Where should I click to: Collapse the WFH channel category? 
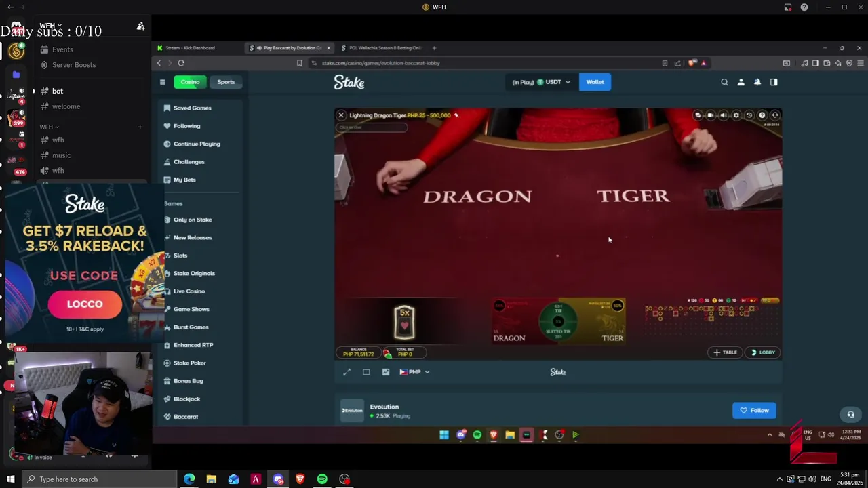pos(49,127)
